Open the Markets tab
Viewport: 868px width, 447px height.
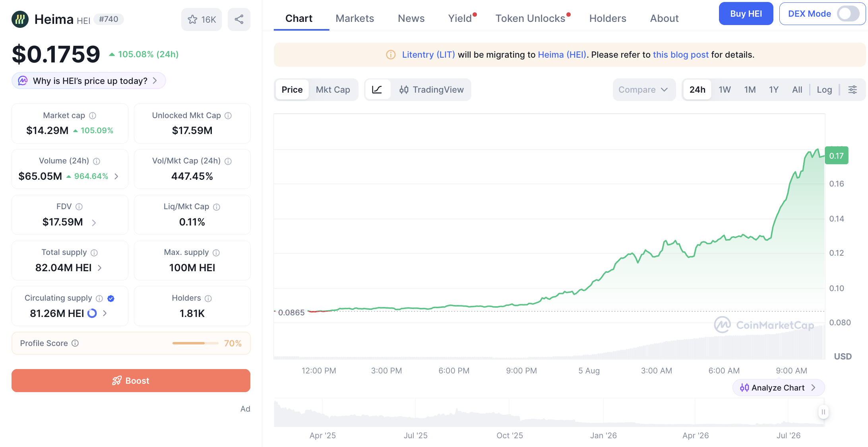click(x=355, y=18)
